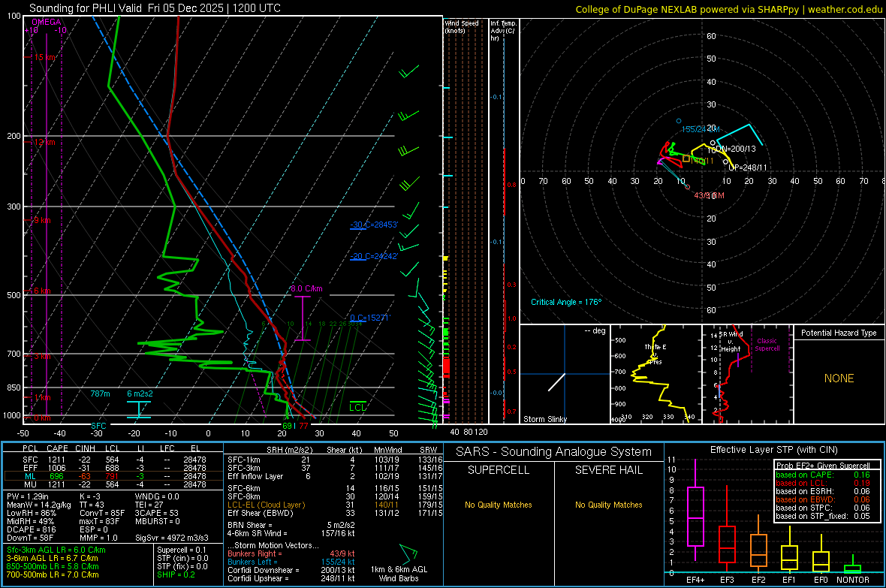Click the Bunkers Left storm motion line
The height and width of the screenshot is (588, 886).
[x=291, y=562]
